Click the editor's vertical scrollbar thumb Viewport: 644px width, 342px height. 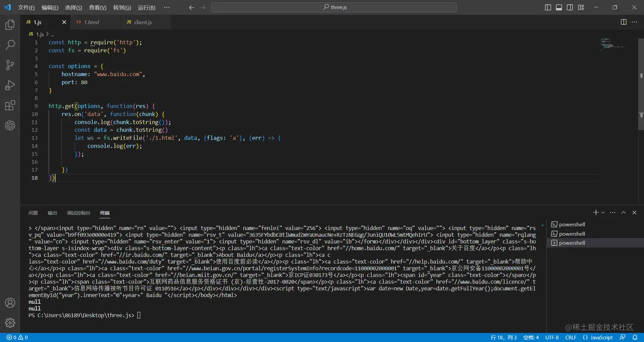click(x=641, y=83)
